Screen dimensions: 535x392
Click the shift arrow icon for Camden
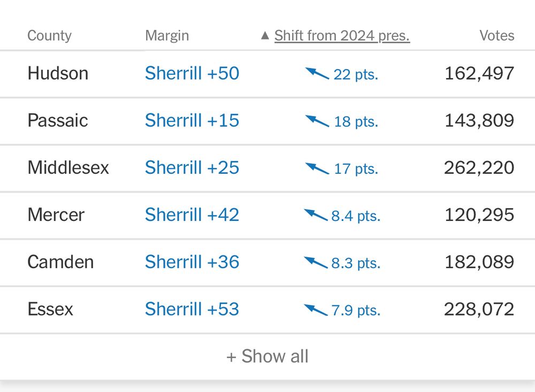coord(316,262)
